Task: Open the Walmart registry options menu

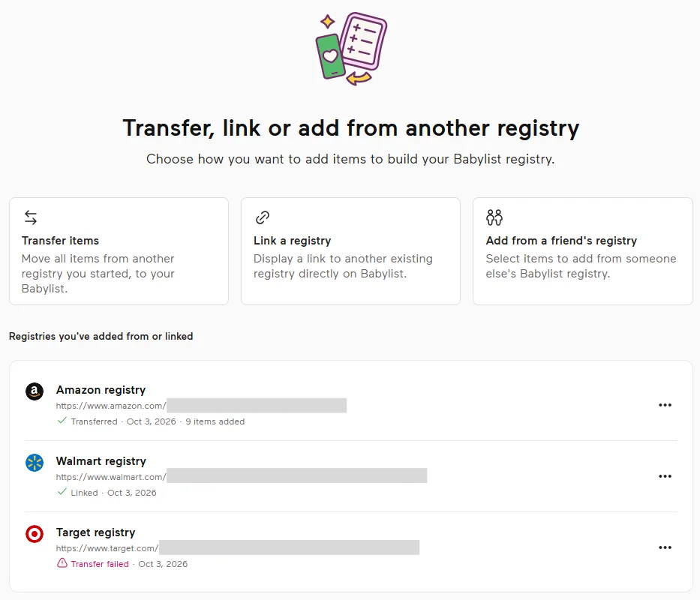Action: click(x=665, y=476)
